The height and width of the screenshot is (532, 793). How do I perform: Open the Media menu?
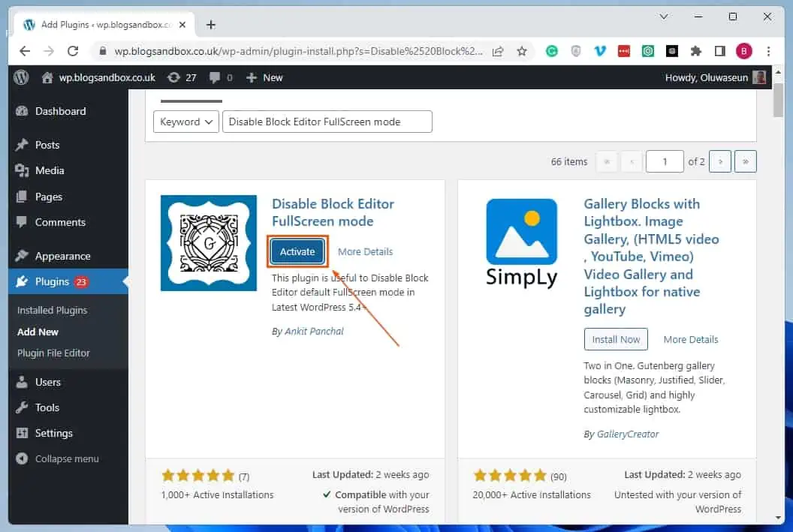click(x=50, y=171)
